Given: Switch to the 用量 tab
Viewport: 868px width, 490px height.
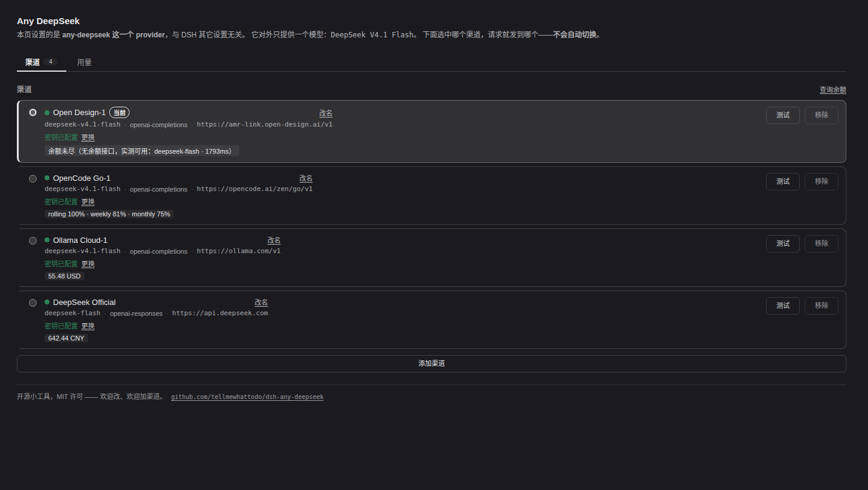Looking at the screenshot, I should [x=84, y=62].
